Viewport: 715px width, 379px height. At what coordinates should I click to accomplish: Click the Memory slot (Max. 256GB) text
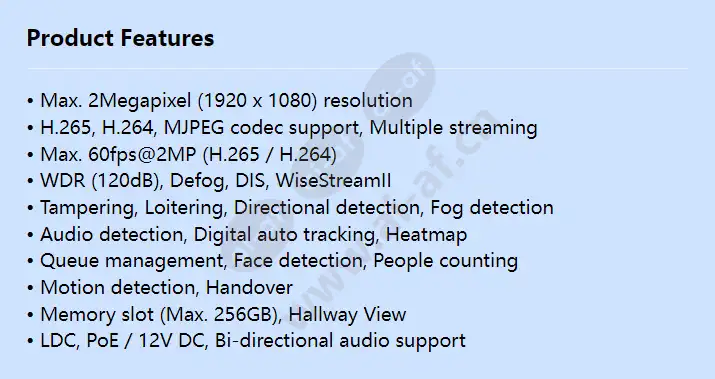point(159,315)
